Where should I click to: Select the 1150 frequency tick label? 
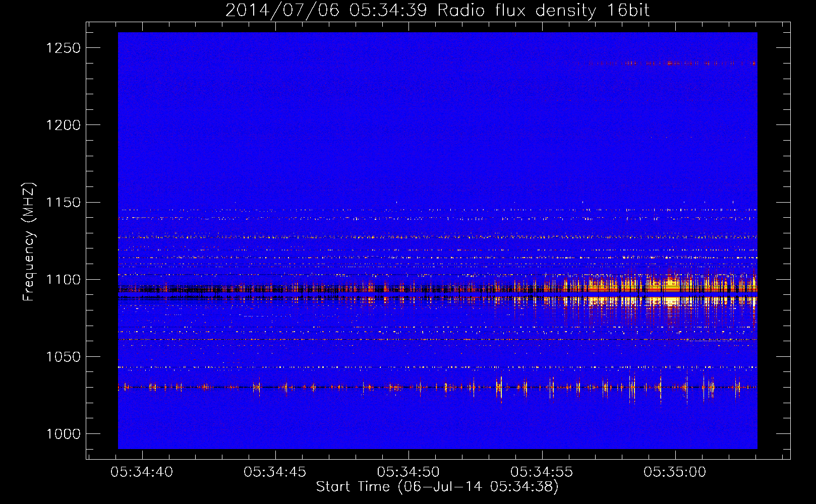pos(64,203)
